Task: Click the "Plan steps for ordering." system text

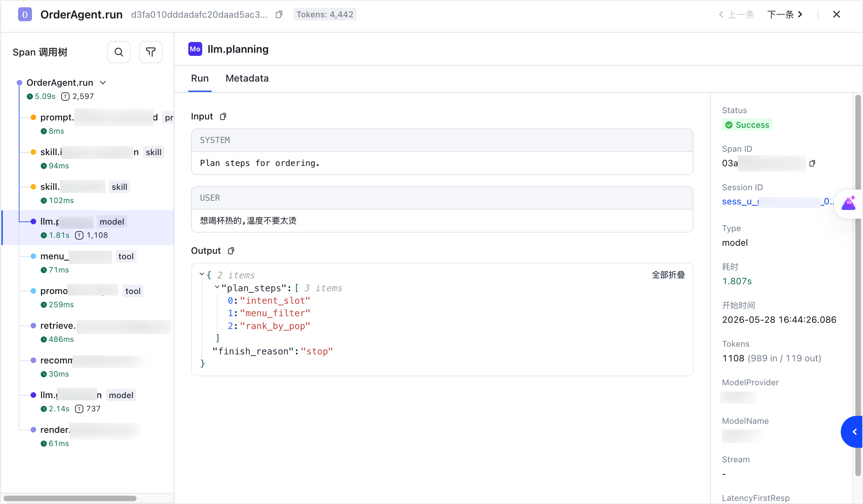Action: (260, 163)
